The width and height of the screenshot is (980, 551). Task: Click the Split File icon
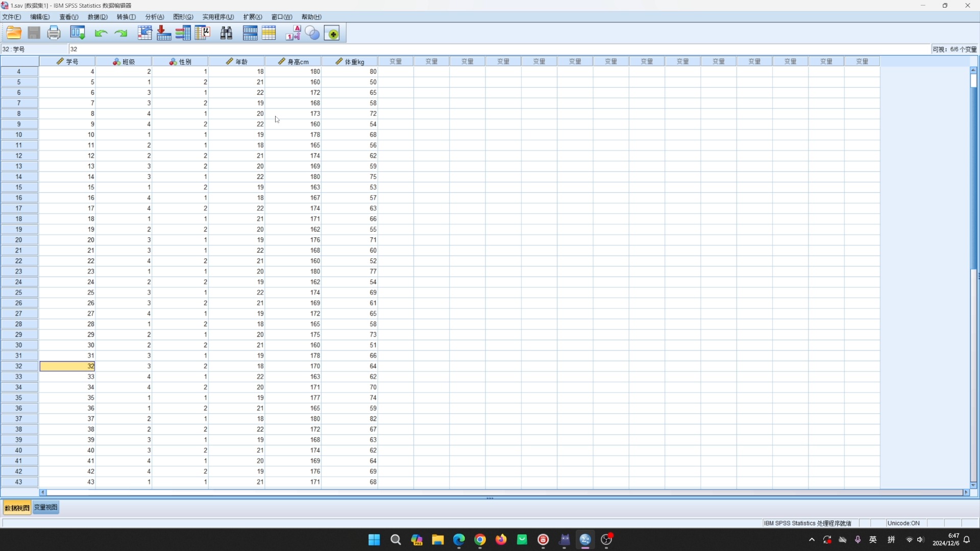pos(250,33)
